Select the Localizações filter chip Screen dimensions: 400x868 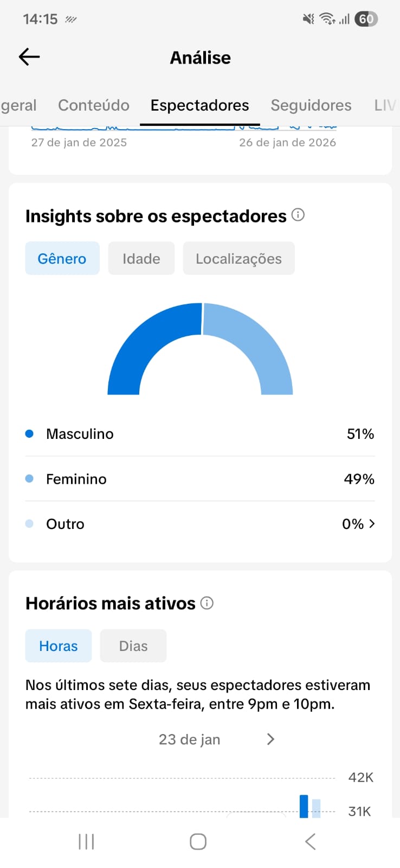tap(239, 258)
